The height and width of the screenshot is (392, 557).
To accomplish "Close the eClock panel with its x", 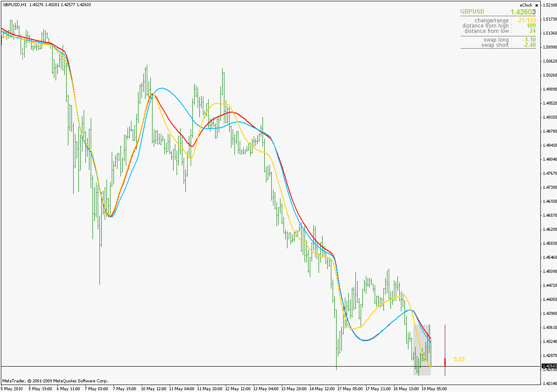I will coord(537,5).
